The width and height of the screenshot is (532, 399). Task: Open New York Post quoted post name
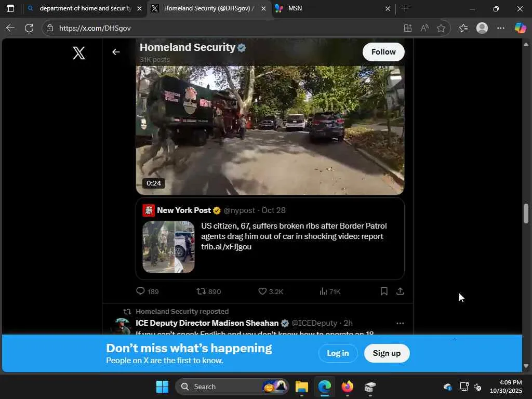(x=184, y=210)
